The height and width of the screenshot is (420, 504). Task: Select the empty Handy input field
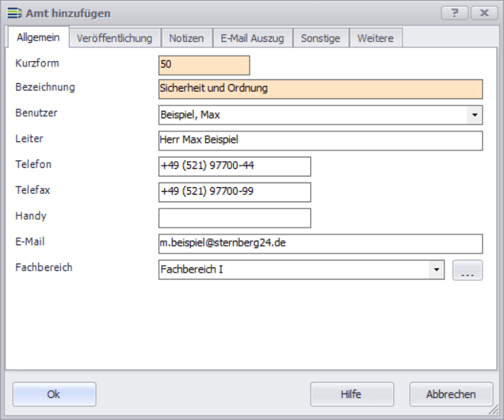(x=234, y=218)
